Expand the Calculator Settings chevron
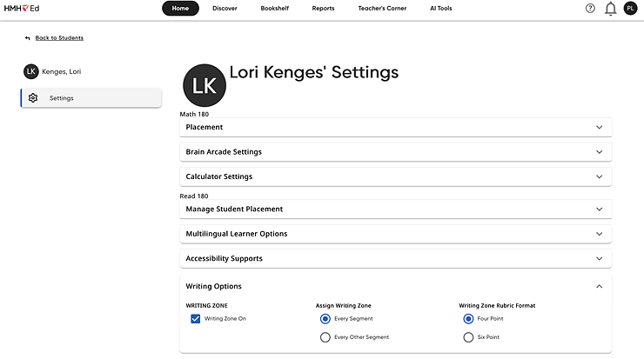 pyautogui.click(x=600, y=176)
